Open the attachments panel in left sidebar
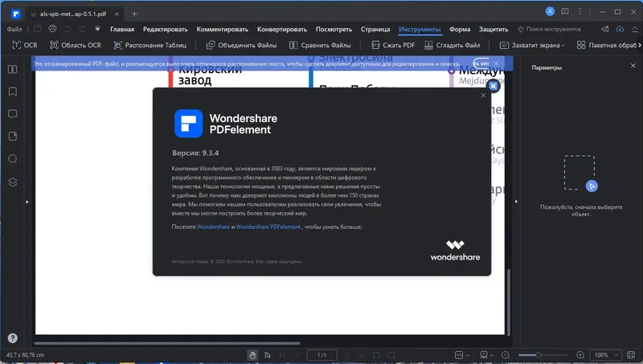643x364 pixels. click(x=13, y=136)
